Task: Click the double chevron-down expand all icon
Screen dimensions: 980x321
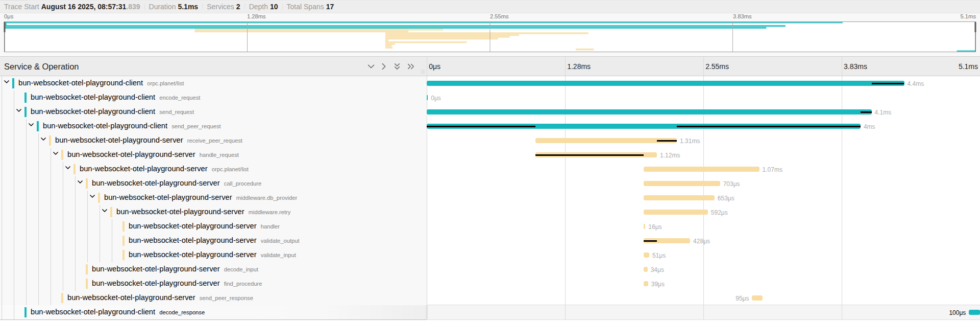Action: click(397, 67)
